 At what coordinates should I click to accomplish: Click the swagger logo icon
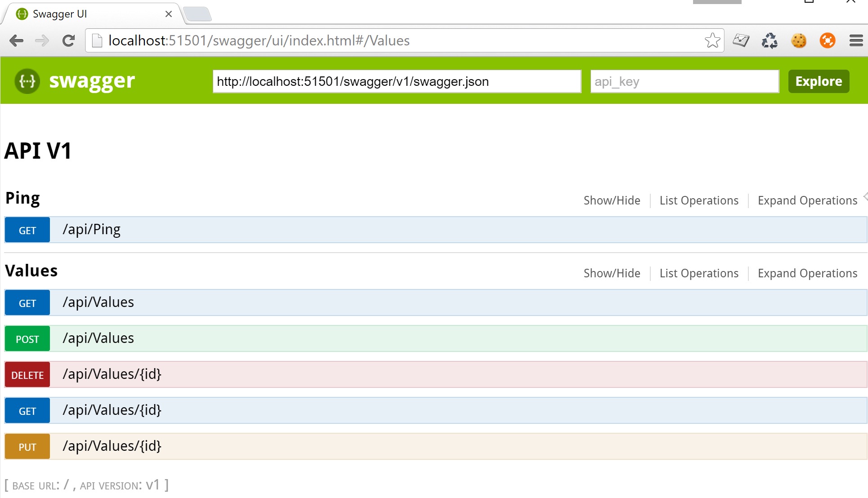click(x=27, y=81)
